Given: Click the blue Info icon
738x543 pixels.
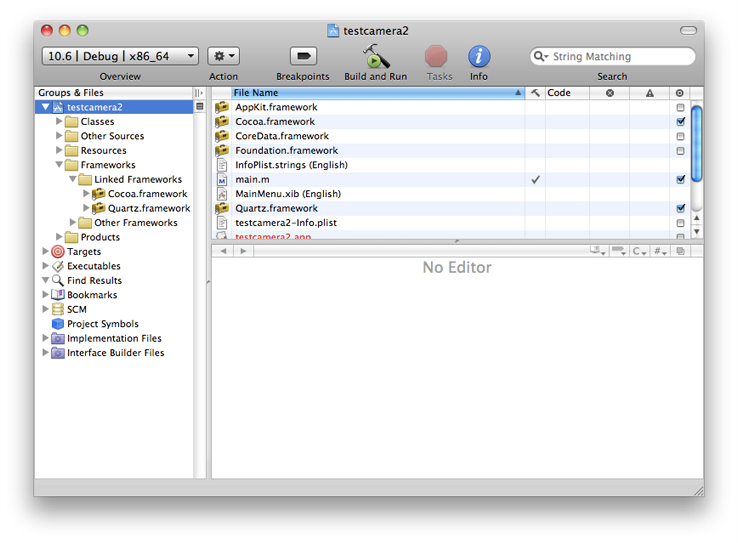Looking at the screenshot, I should point(479,57).
